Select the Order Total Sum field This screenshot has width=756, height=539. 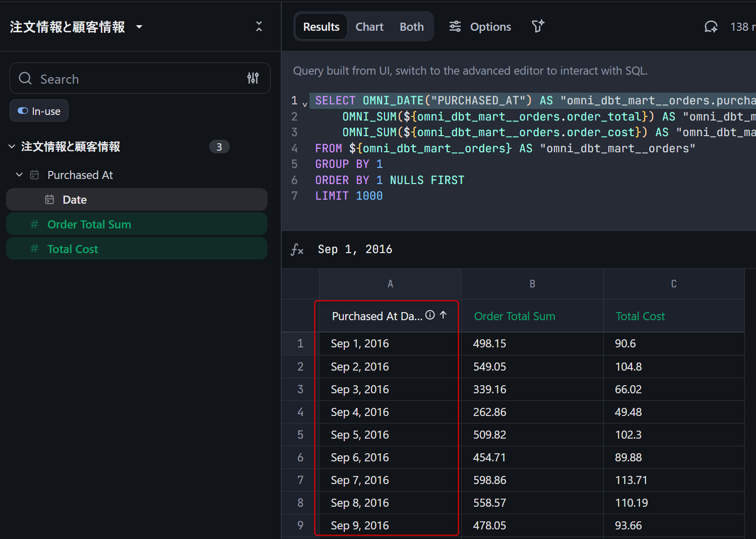(x=89, y=224)
